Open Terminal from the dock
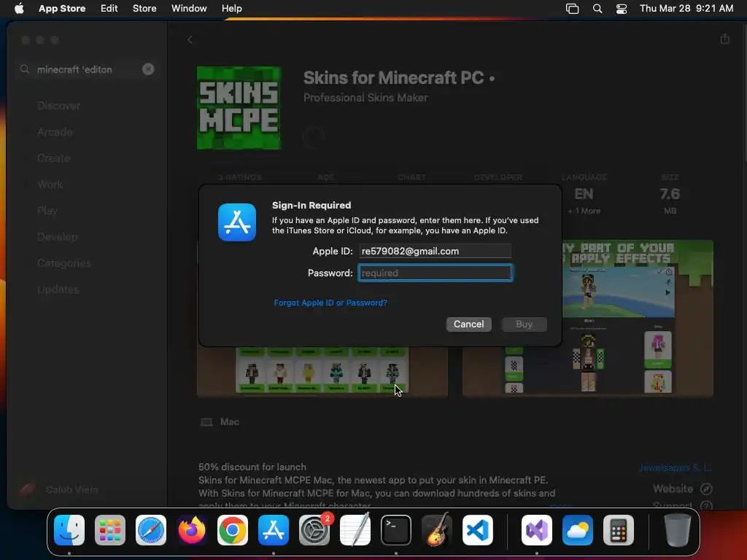This screenshot has height=560, width=747. tap(396, 530)
